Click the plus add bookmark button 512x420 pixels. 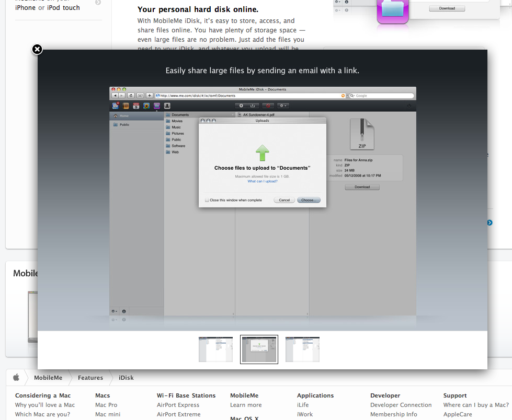150,96
